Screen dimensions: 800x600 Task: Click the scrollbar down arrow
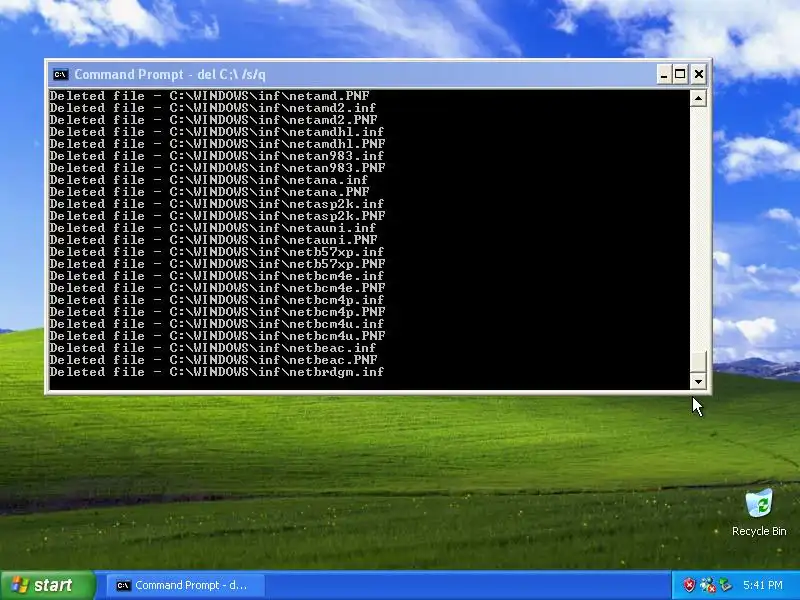point(698,381)
